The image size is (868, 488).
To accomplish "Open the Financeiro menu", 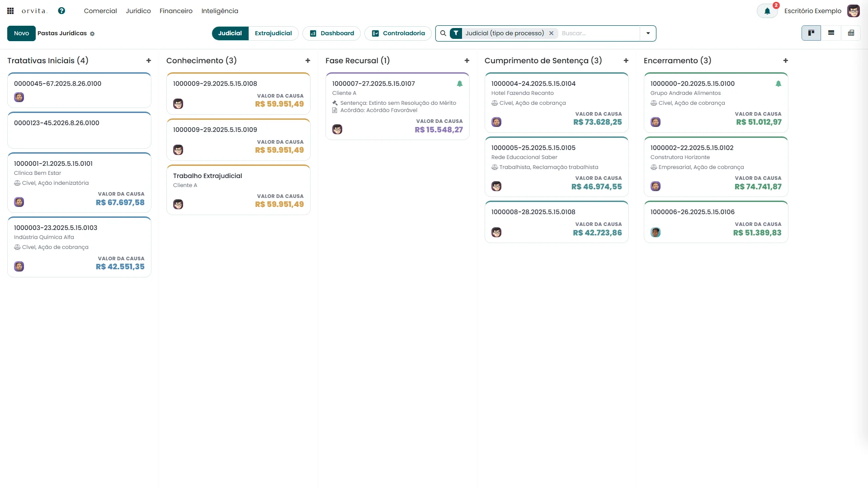I will coord(176,11).
